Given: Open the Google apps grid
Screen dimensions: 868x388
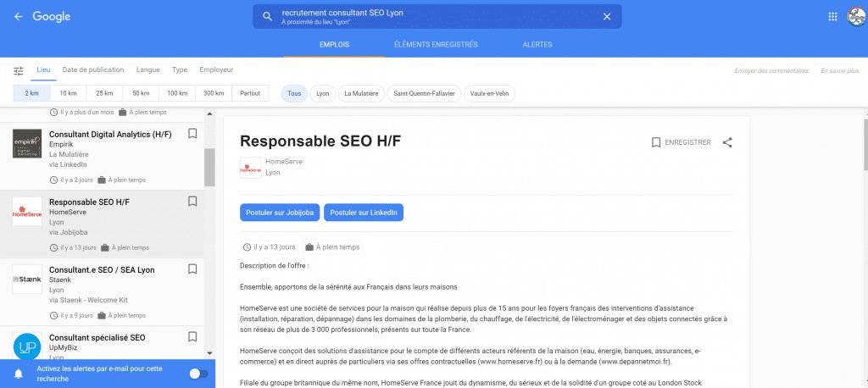Looking at the screenshot, I should click(x=832, y=17).
